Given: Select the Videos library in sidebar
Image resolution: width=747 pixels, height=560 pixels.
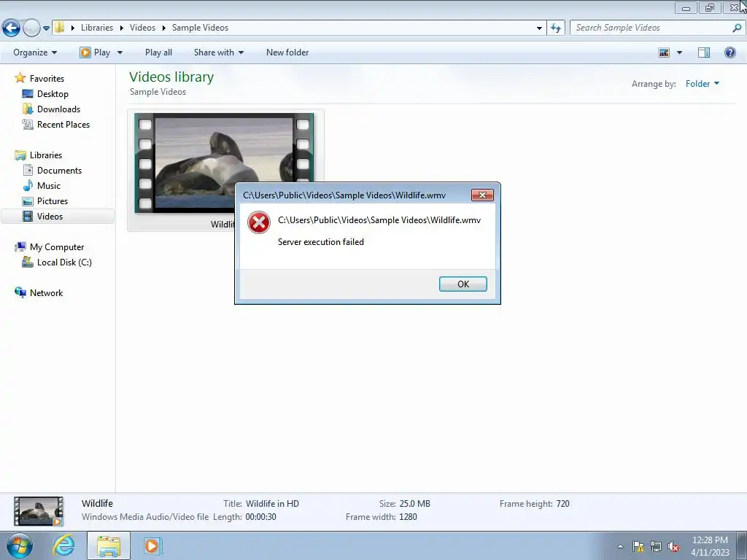Looking at the screenshot, I should click(x=50, y=216).
